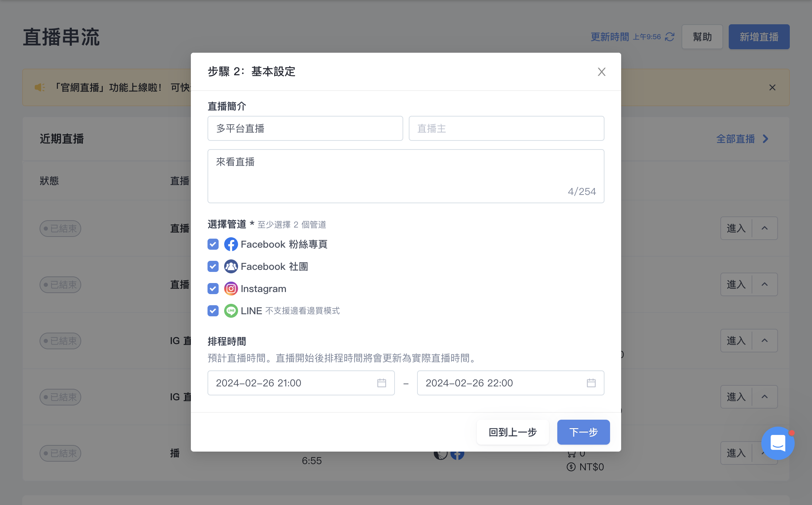The image size is (812, 505).
Task: Open the chat support bubble
Action: (778, 443)
